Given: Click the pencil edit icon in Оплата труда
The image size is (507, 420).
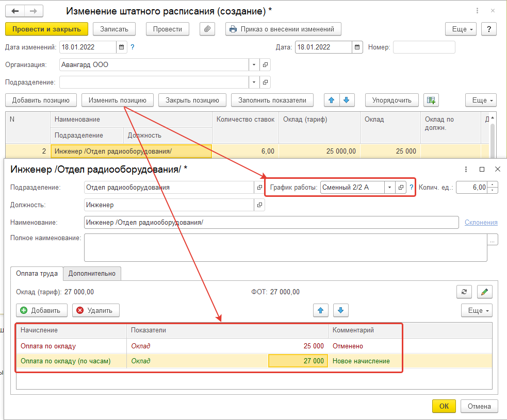Looking at the screenshot, I should click(484, 292).
